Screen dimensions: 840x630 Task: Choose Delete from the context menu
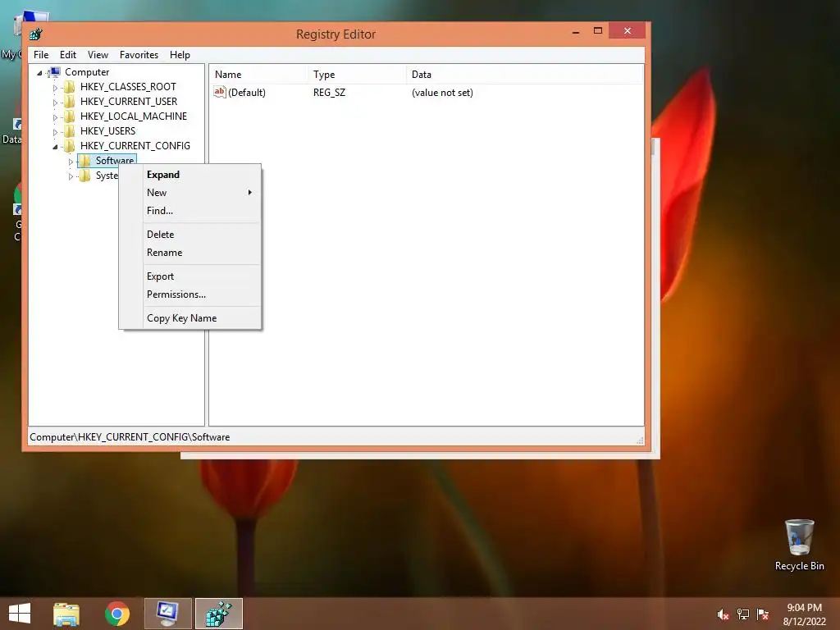[x=190, y=234]
